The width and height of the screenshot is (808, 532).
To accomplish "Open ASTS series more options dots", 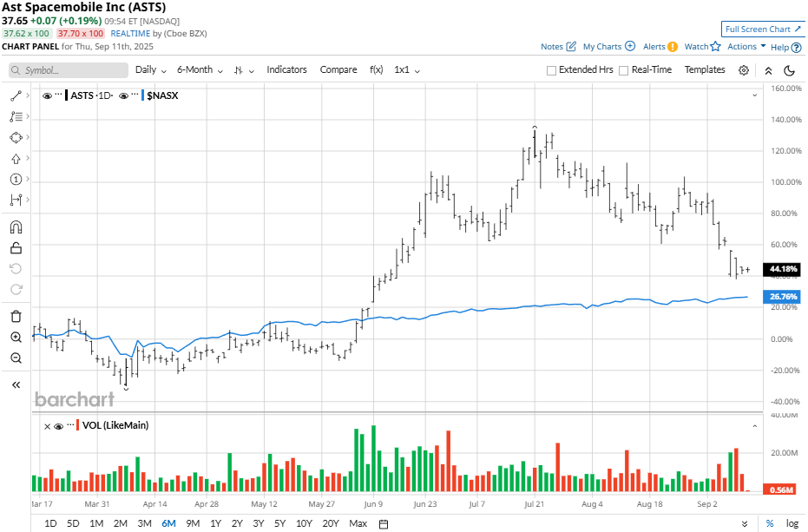I will point(59,95).
